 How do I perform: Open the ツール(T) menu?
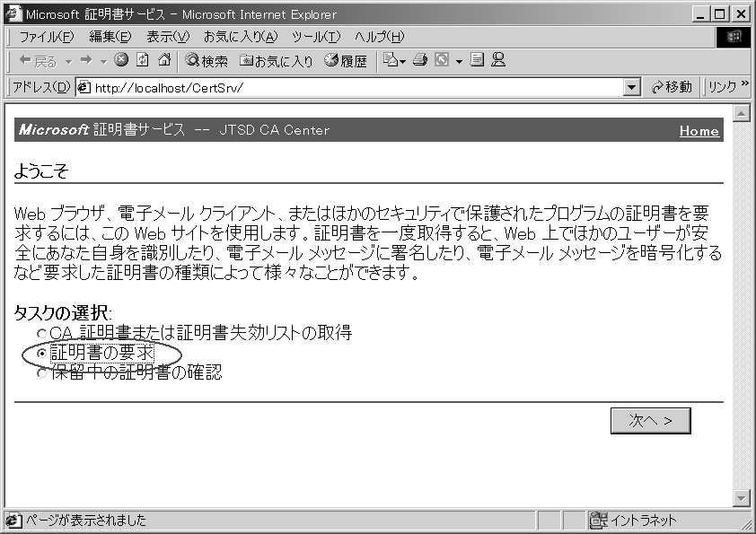tap(316, 37)
